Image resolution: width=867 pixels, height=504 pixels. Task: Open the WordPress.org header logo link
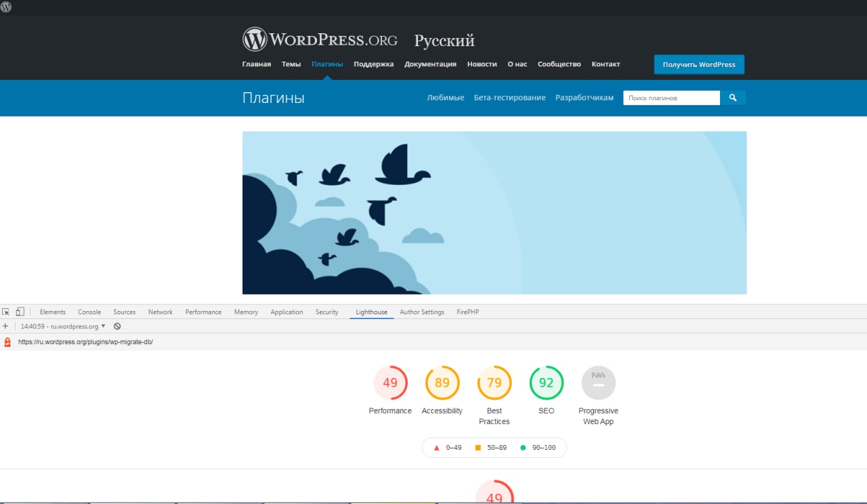(320, 39)
